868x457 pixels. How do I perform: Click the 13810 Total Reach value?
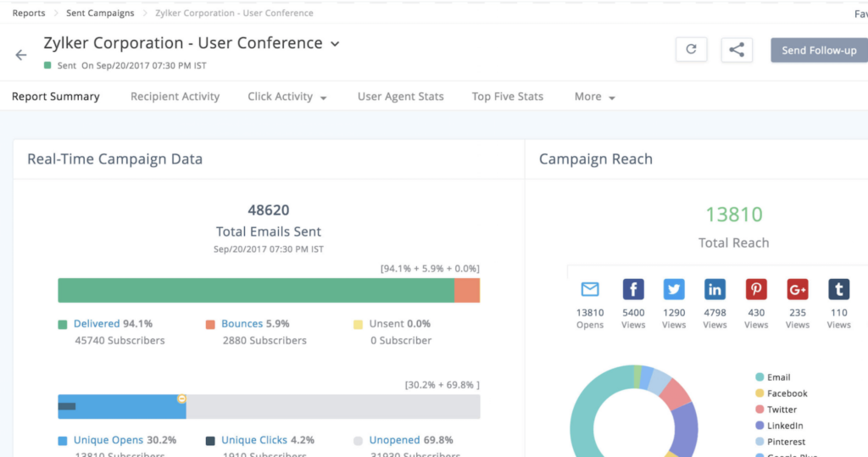(734, 215)
